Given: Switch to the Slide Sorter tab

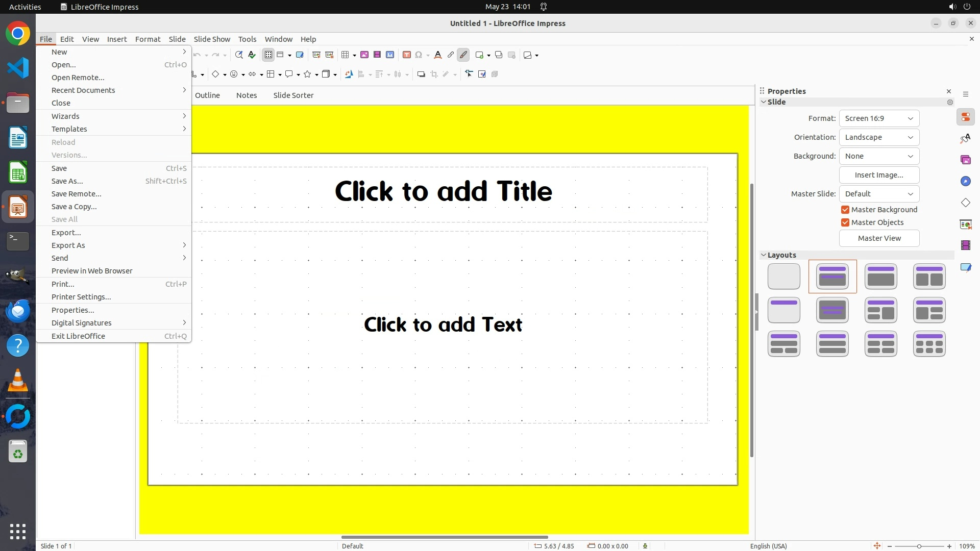Looking at the screenshot, I should pyautogui.click(x=293, y=95).
